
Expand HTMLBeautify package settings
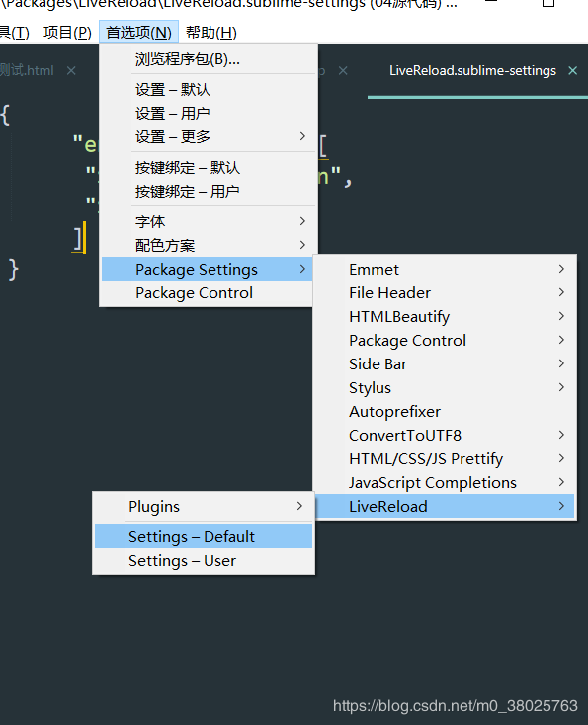pyautogui.click(x=445, y=316)
